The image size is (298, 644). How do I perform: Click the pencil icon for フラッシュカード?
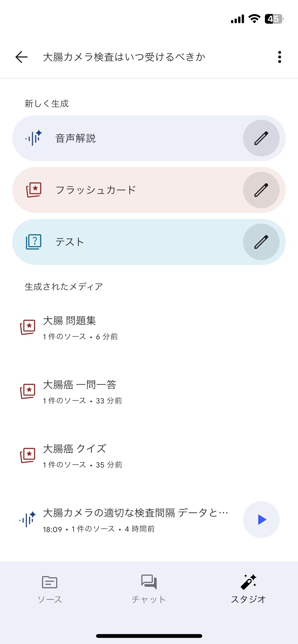(261, 190)
